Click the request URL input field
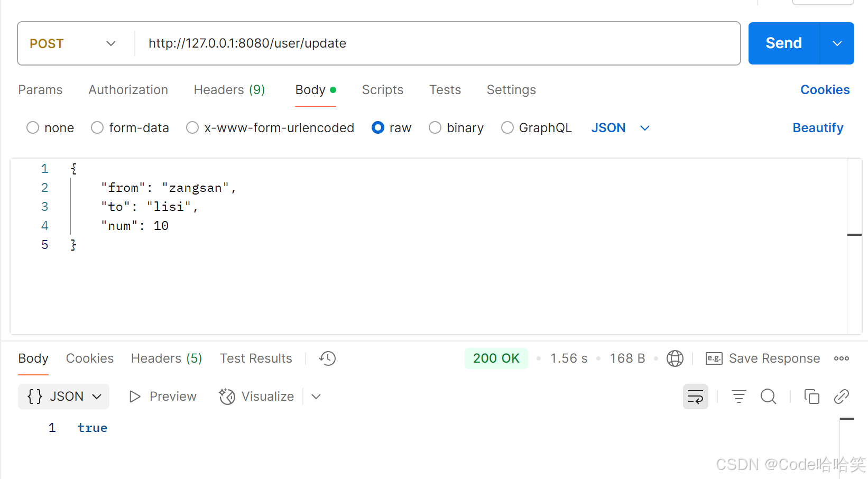This screenshot has width=868, height=479. [438, 43]
